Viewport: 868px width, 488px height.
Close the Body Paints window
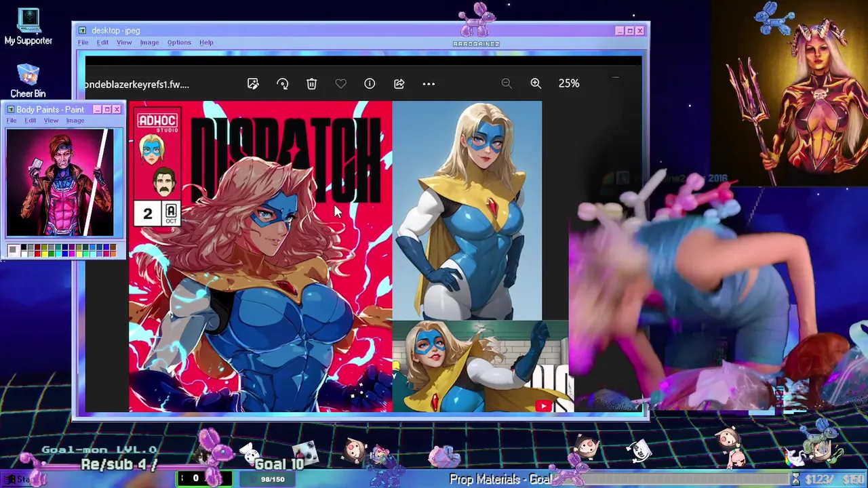point(117,109)
